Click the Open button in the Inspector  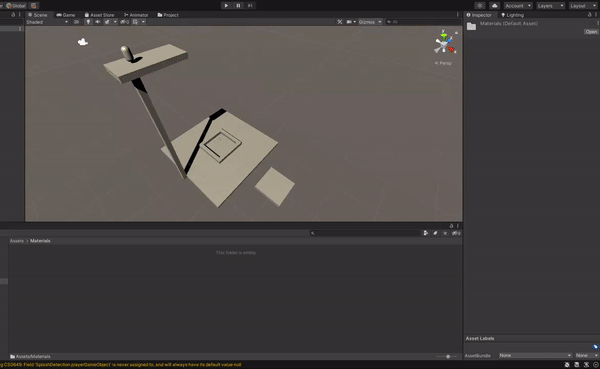(x=591, y=32)
